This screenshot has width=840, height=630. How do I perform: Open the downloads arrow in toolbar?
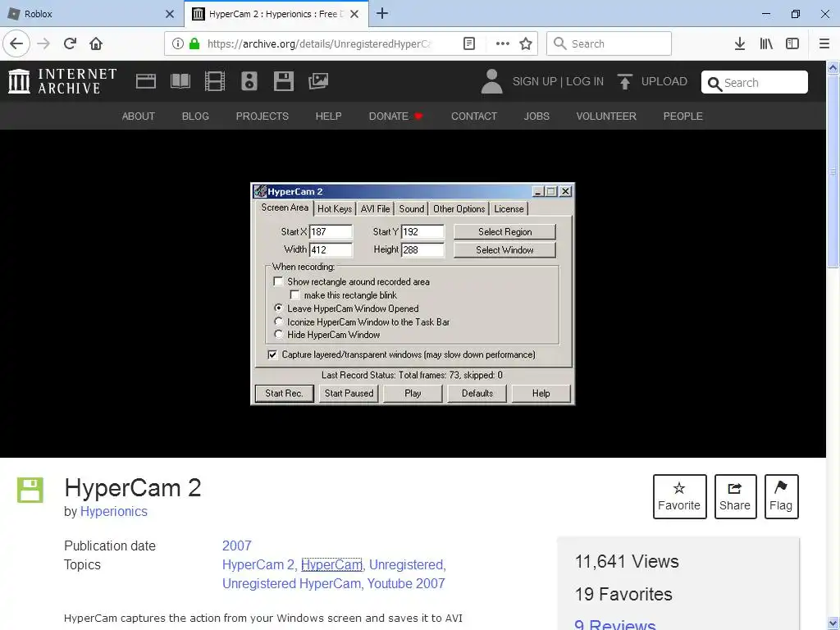pyautogui.click(x=739, y=43)
